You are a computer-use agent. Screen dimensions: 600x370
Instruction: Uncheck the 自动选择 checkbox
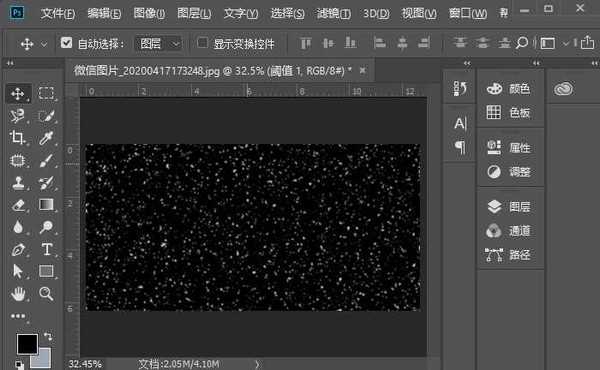tap(66, 42)
